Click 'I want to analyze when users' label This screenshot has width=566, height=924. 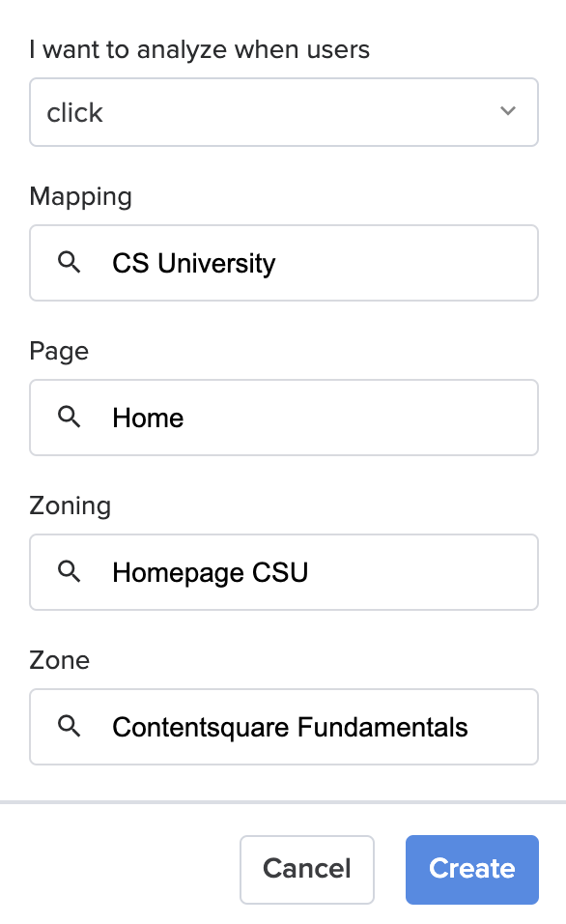[x=200, y=50]
